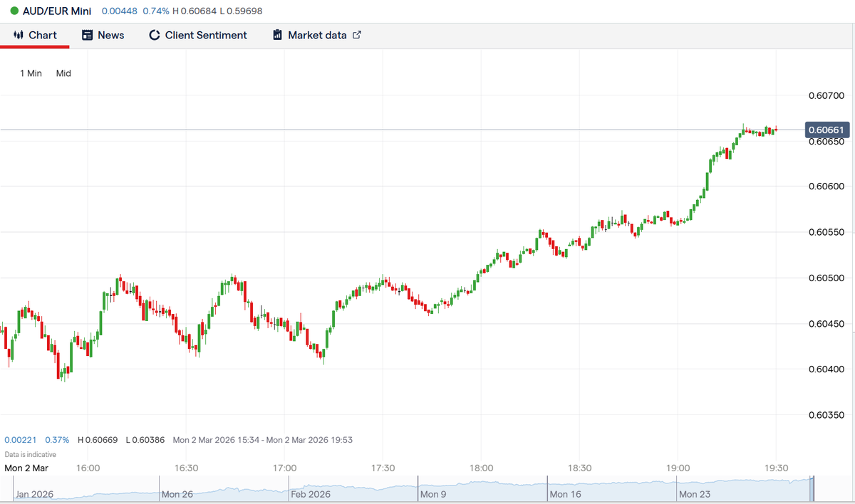Image resolution: width=855 pixels, height=504 pixels.
Task: Click the 0.60350 price axis label
Action: pos(826,415)
